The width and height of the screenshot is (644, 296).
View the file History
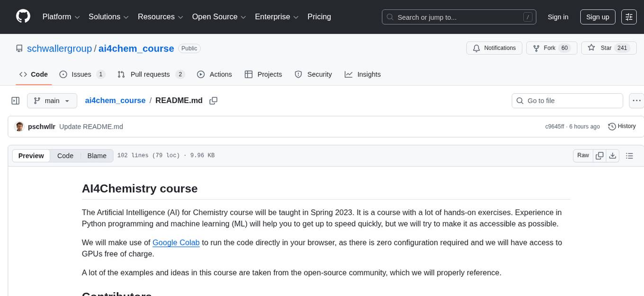[622, 126]
